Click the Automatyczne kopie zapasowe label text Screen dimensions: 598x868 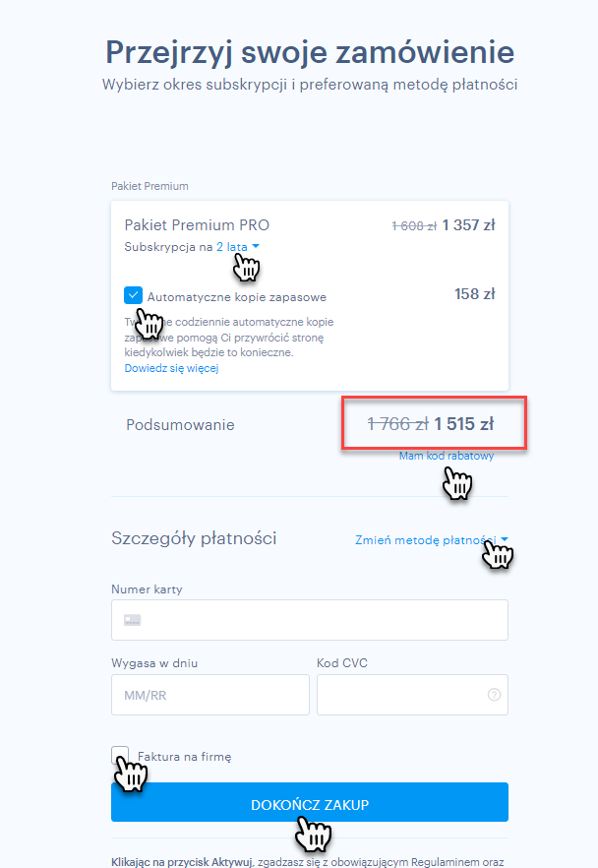point(237,297)
